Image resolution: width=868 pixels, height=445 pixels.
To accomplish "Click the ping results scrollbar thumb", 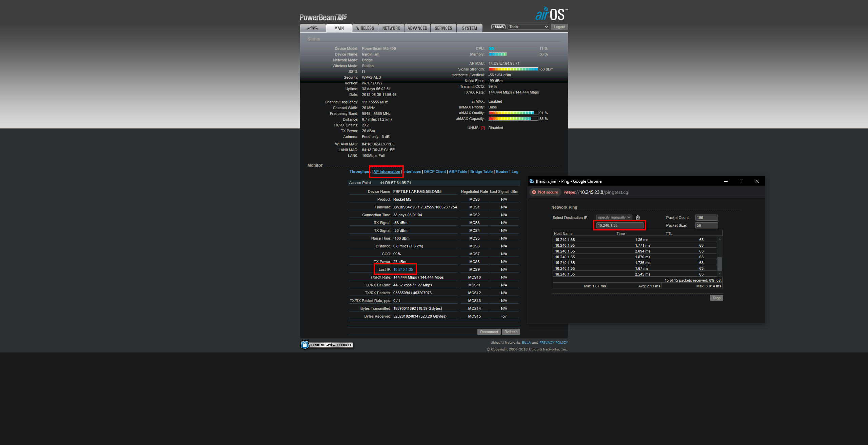I will [719, 264].
